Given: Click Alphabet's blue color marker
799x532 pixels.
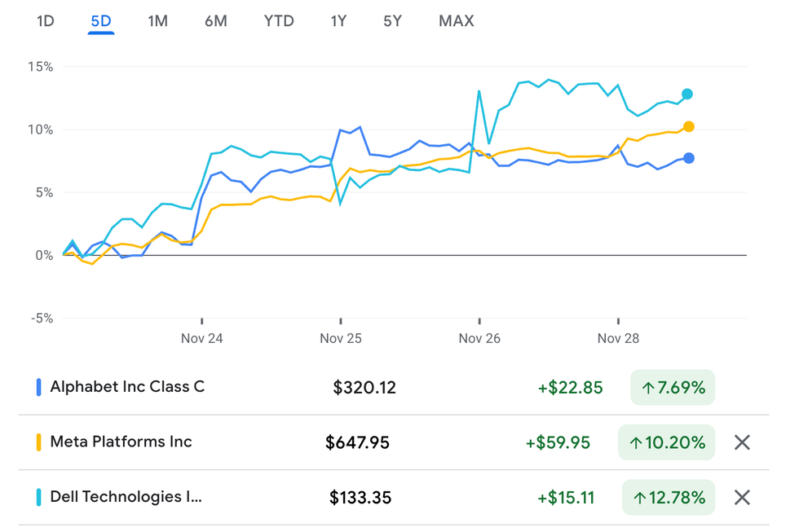Looking at the screenshot, I should (38, 388).
